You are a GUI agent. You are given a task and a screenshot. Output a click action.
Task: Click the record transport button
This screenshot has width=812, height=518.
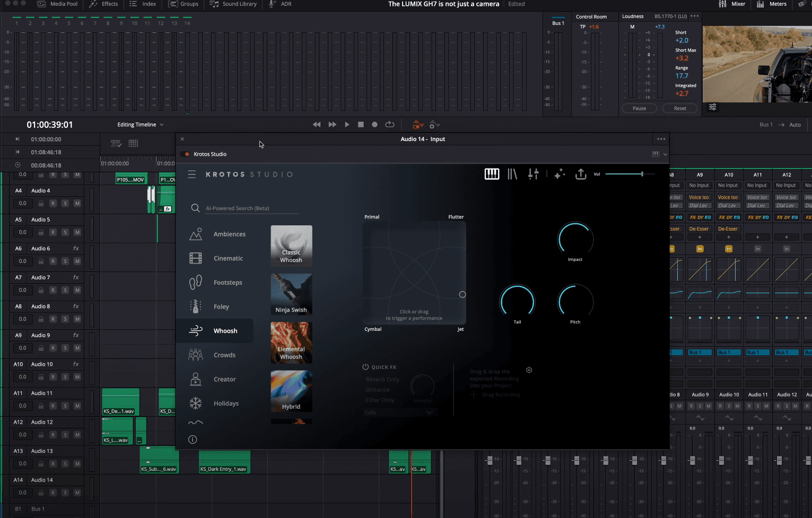click(x=374, y=125)
